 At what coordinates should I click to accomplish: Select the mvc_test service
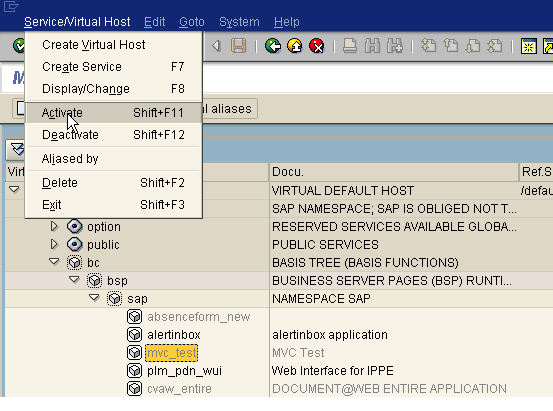[x=171, y=353]
